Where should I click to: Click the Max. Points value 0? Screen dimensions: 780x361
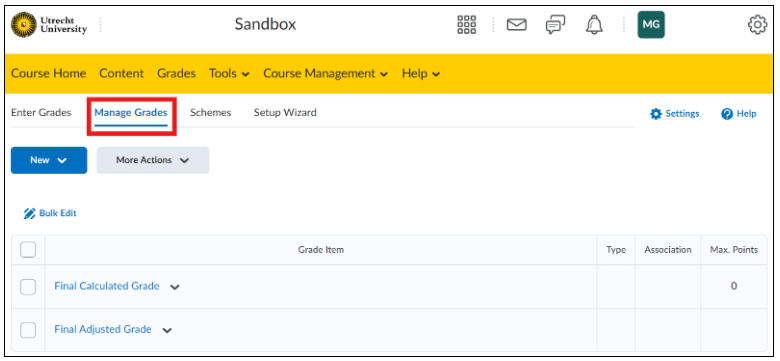coord(734,286)
